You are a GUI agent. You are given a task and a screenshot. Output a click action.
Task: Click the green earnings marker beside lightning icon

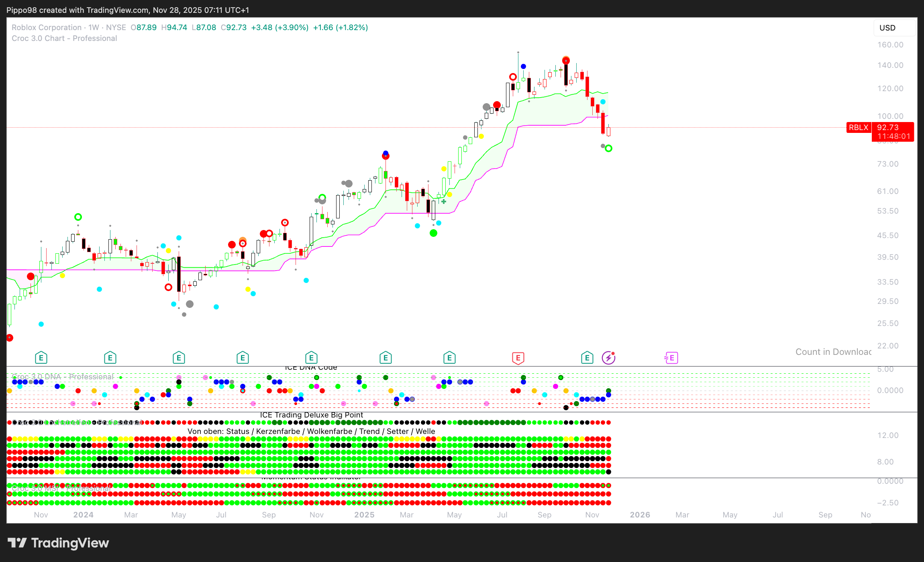(x=587, y=358)
